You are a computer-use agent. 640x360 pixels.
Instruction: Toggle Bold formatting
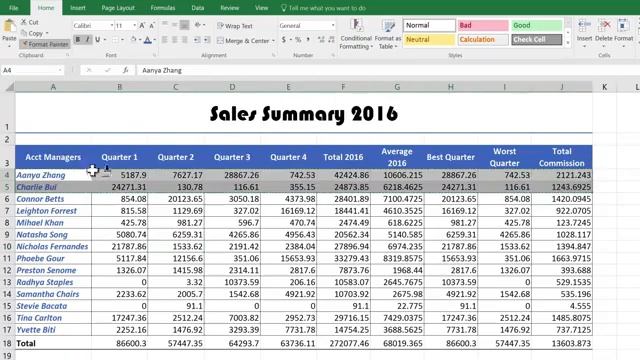[78, 40]
